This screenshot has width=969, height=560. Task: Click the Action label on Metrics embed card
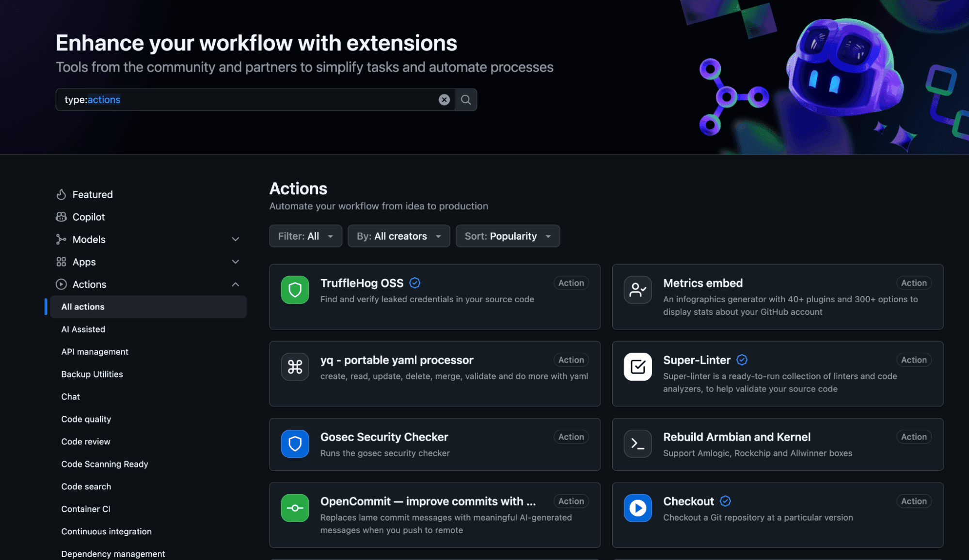[914, 283]
